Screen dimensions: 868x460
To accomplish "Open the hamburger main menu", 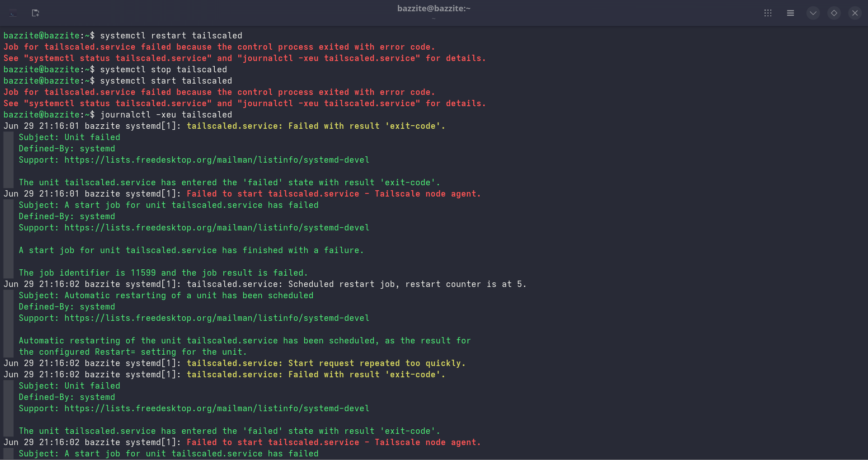I will [x=790, y=13].
